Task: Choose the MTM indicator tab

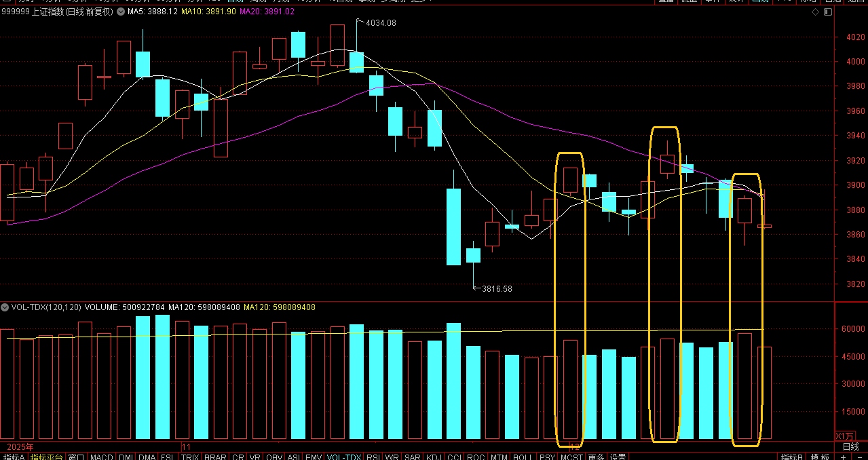Action: [x=498, y=457]
